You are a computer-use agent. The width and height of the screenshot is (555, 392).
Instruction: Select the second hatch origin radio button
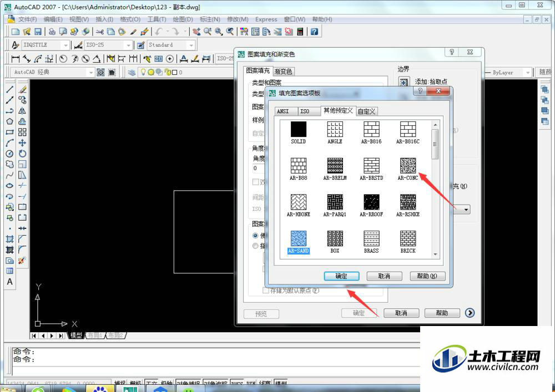click(255, 246)
